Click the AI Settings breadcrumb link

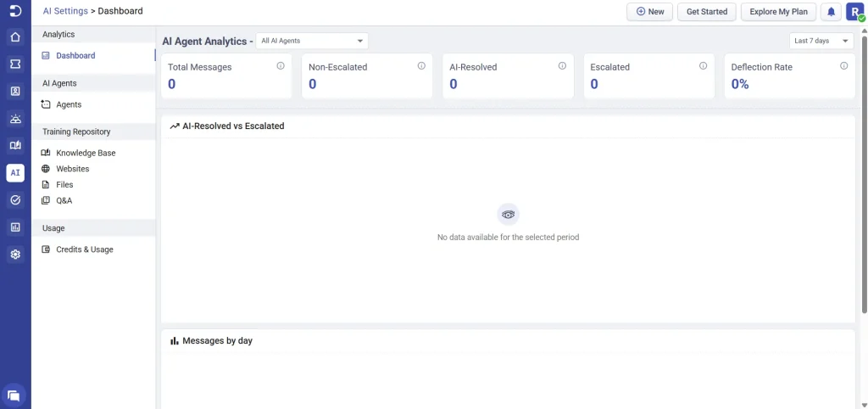pyautogui.click(x=65, y=11)
